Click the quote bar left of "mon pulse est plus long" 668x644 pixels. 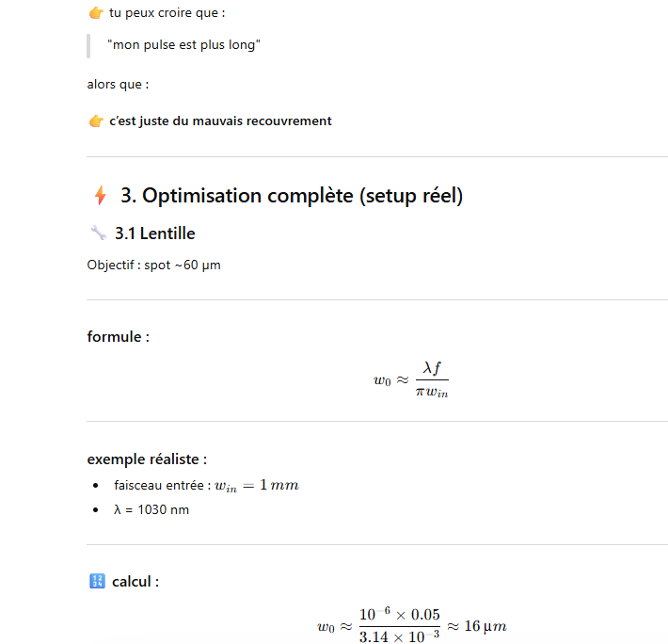pyautogui.click(x=88, y=45)
